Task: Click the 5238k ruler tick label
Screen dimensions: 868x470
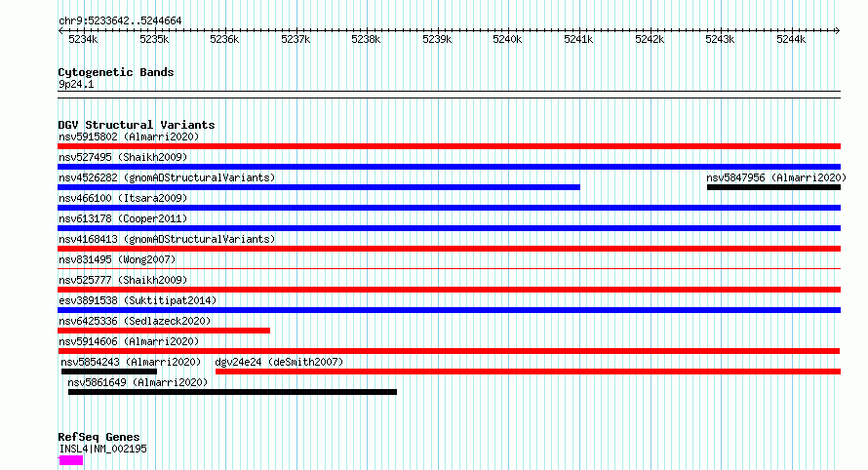Action: pyautogui.click(x=366, y=39)
